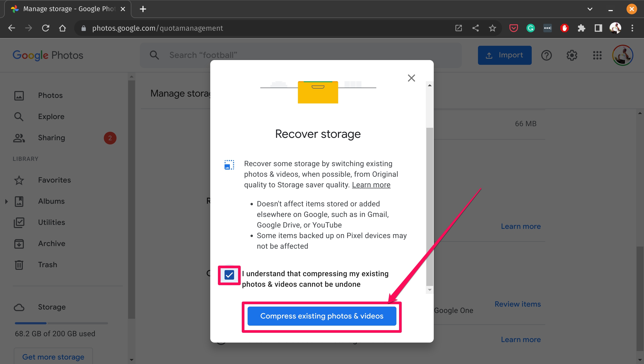
Task: Open the Chrome three-dot menu
Action: (x=632, y=28)
